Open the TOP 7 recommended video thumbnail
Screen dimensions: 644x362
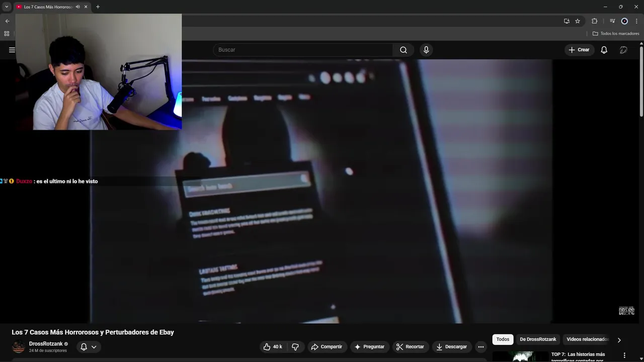[520, 356]
